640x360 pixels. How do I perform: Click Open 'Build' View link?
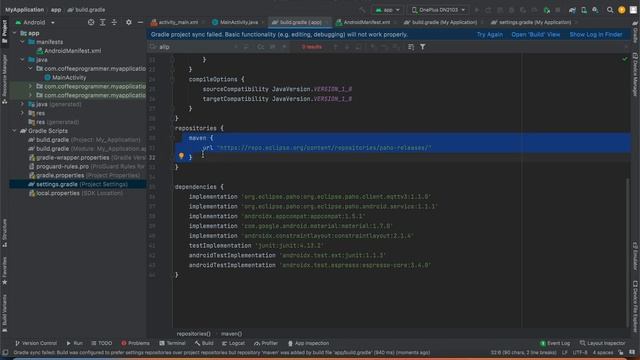click(536, 35)
